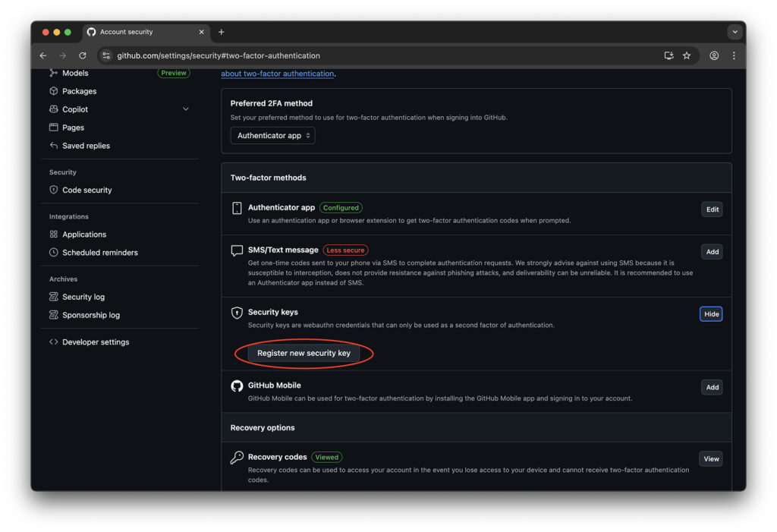Follow the about two-factor authentication link

[278, 74]
